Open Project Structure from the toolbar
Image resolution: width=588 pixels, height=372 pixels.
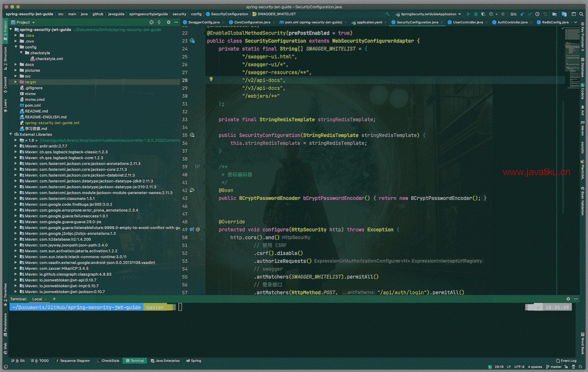555,14
